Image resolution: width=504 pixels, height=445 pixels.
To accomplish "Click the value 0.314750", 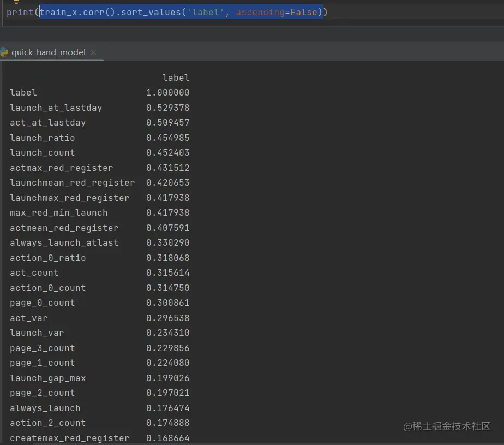I will (x=168, y=288).
